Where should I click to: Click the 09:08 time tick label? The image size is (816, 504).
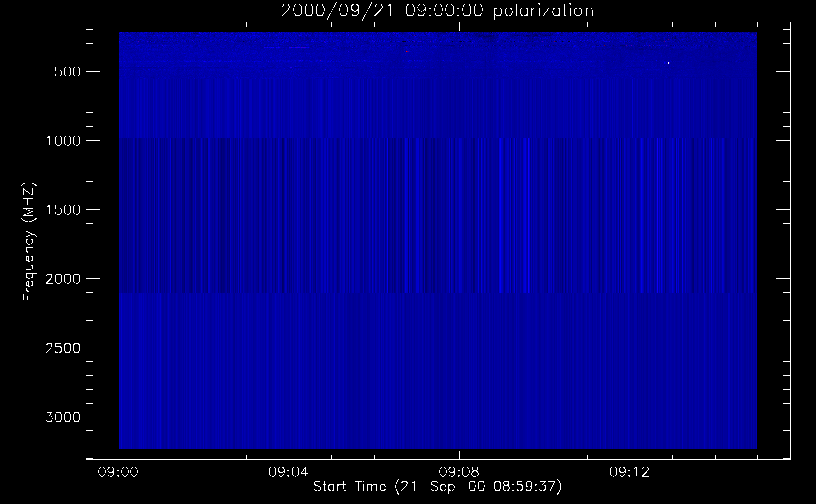tap(459, 472)
